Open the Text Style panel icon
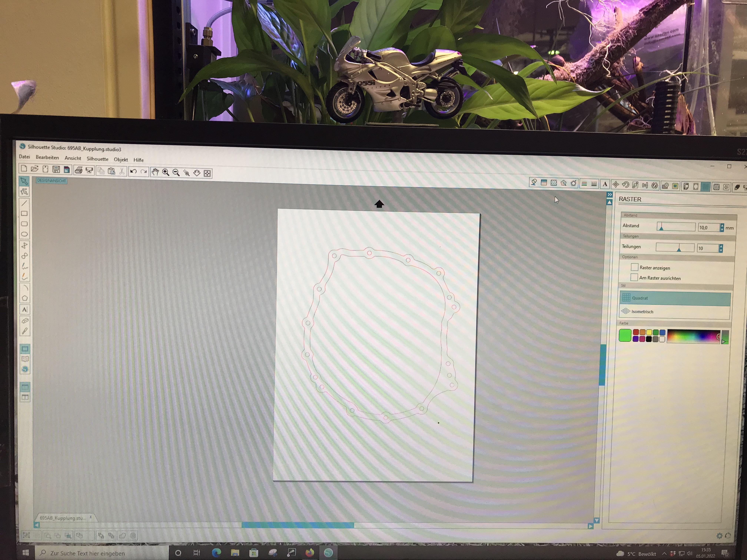 (x=605, y=184)
